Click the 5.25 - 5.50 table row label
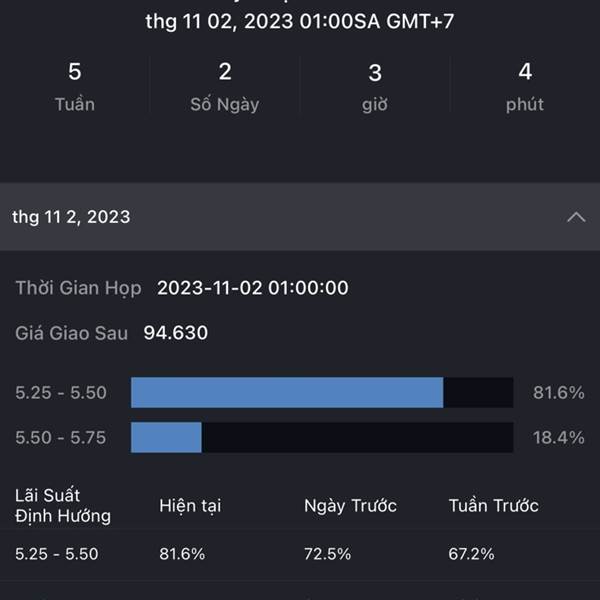The image size is (600, 600). (x=57, y=554)
